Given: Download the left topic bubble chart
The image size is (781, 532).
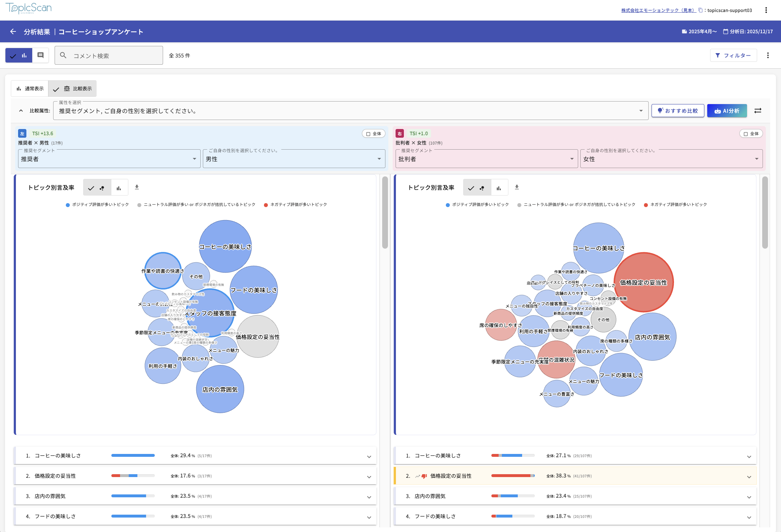Looking at the screenshot, I should click(137, 187).
